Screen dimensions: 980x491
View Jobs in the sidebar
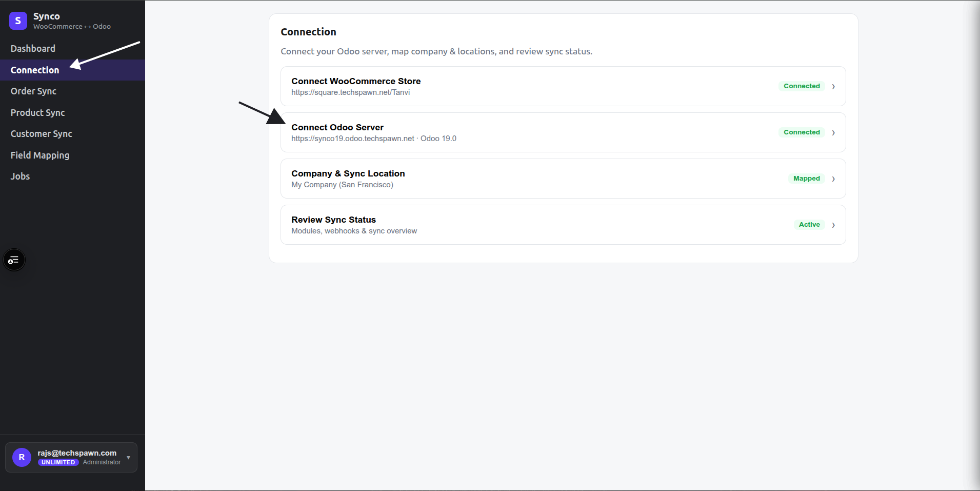20,176
